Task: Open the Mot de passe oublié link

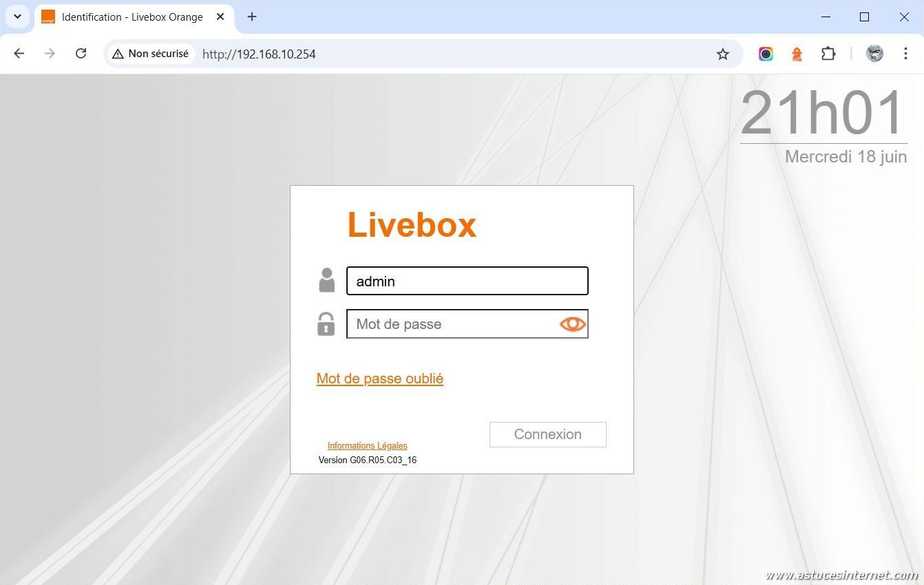Action: (x=380, y=379)
